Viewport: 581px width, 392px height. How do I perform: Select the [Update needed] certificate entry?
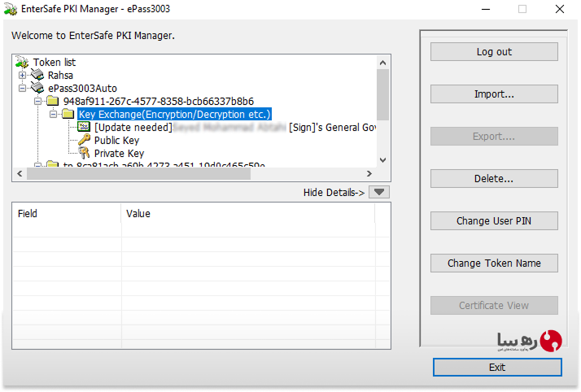pyautogui.click(x=235, y=128)
